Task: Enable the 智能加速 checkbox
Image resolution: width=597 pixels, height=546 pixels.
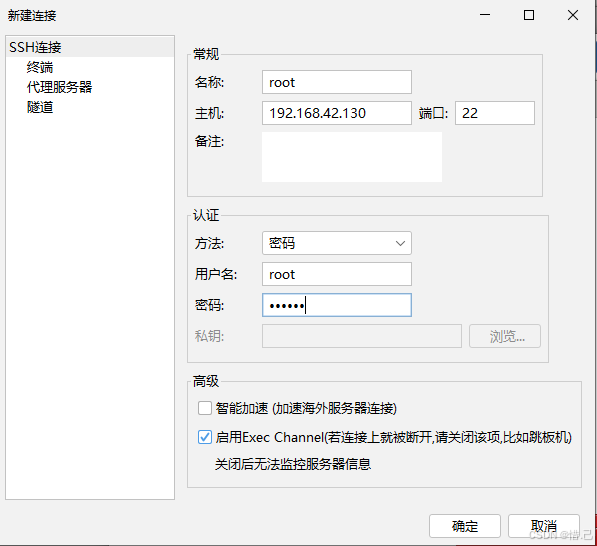Action: tap(205, 408)
